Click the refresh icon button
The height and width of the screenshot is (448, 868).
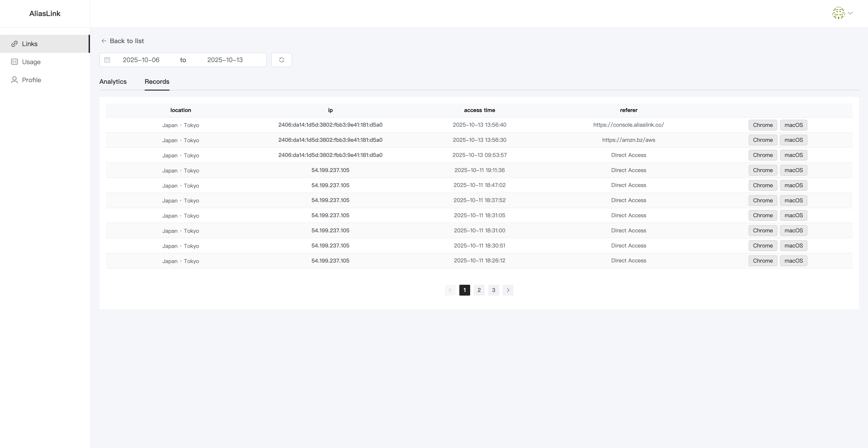click(x=281, y=60)
